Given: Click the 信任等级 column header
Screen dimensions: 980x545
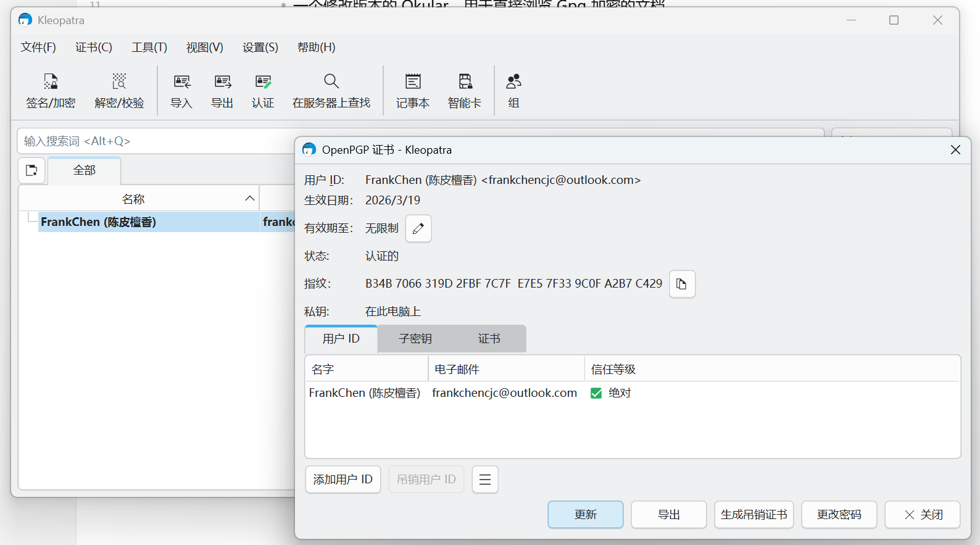Looking at the screenshot, I should 772,369.
